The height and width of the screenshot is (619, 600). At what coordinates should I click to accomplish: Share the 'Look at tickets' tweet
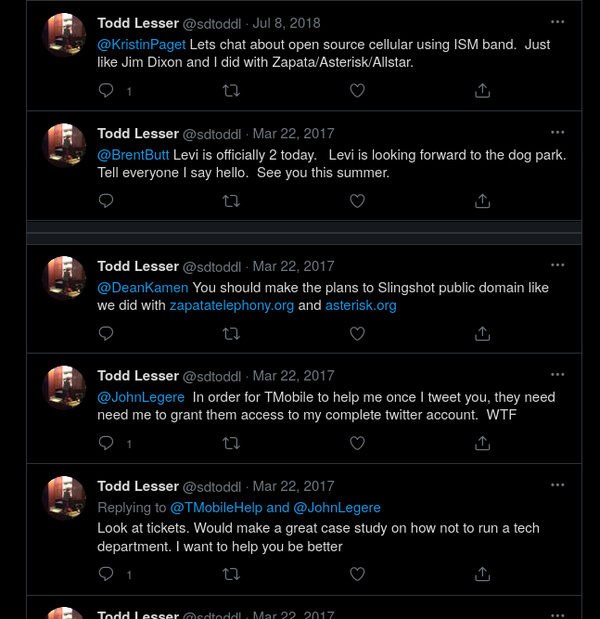pos(482,574)
